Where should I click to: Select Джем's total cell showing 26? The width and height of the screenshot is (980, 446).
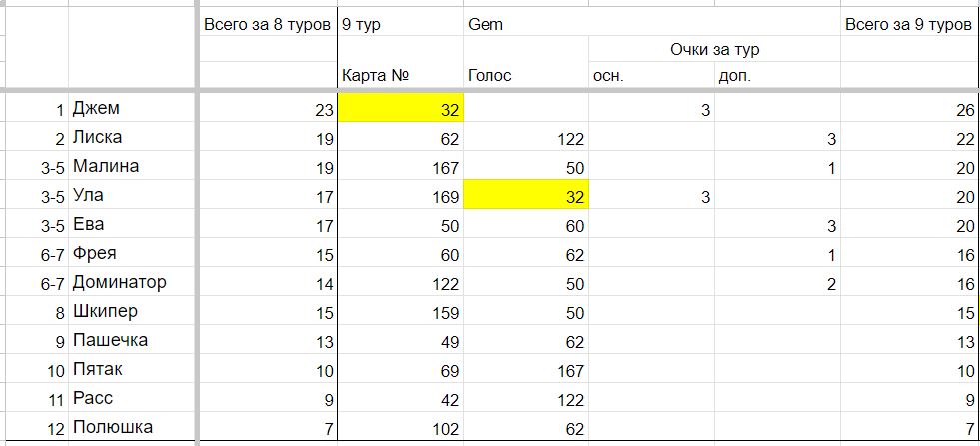pyautogui.click(x=910, y=108)
